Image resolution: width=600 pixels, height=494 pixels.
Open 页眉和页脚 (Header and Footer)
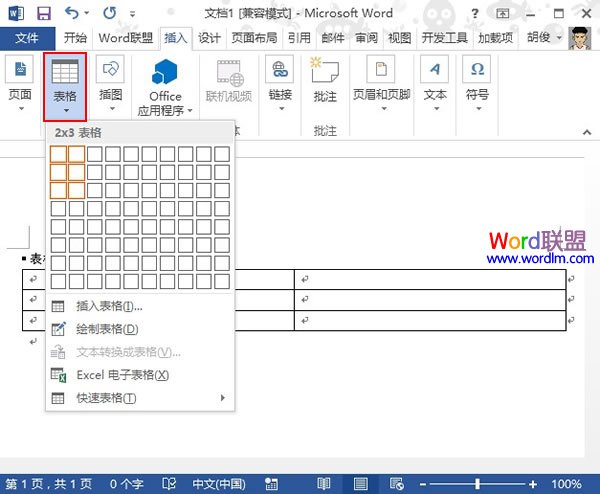pyautogui.click(x=380, y=80)
